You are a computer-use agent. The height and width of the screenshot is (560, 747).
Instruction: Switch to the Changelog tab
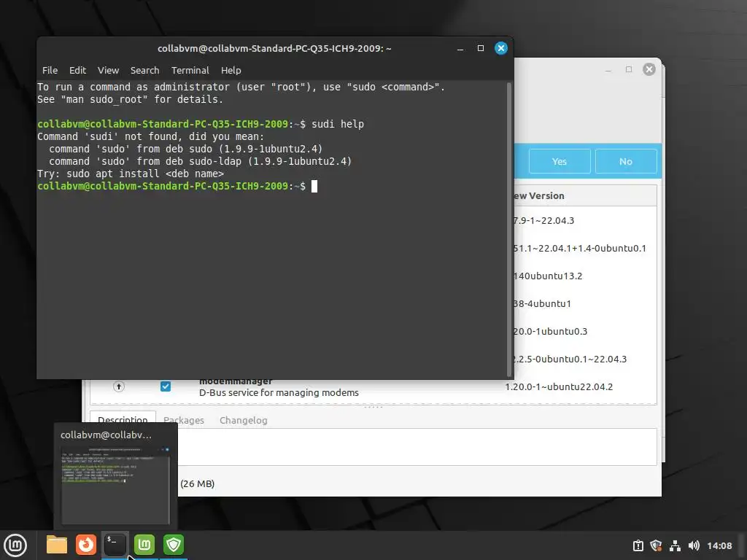click(x=244, y=420)
